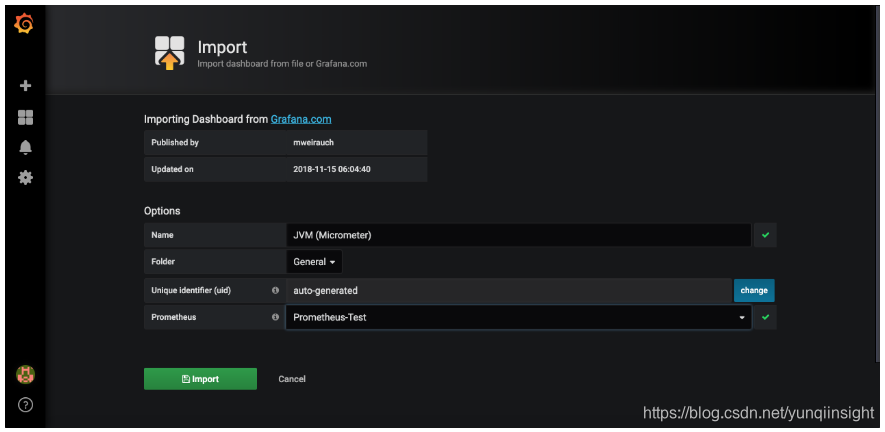885x432 pixels.
Task: Click the Updated on label
Action: tap(173, 169)
